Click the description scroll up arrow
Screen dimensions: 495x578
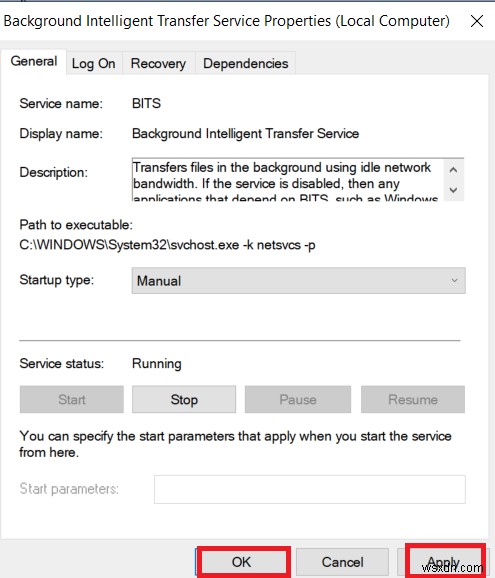pos(453,170)
